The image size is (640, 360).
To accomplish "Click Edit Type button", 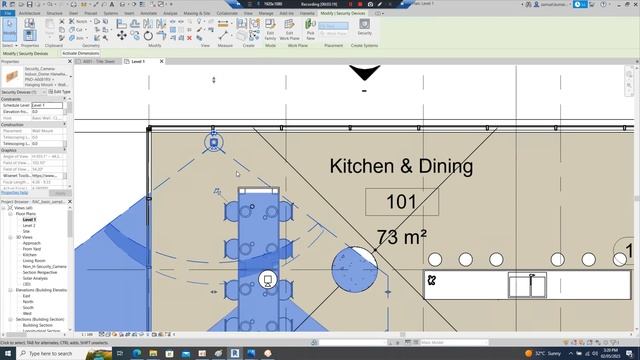I will (60, 92).
